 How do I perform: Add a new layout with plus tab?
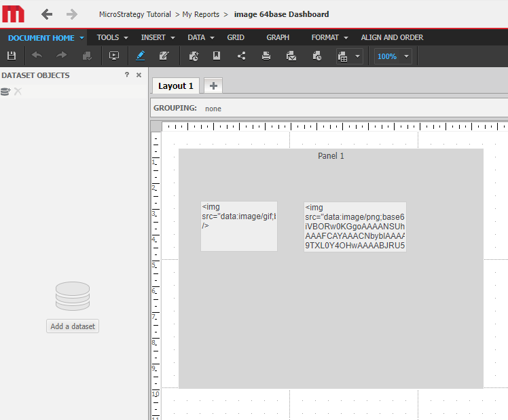[213, 85]
